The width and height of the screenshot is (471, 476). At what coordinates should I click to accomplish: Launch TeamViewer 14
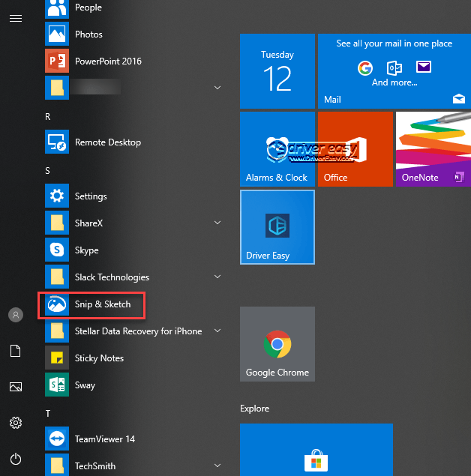(103, 439)
